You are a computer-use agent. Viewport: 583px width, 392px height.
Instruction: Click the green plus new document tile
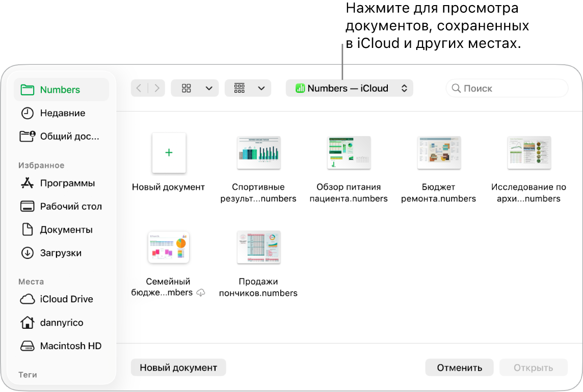coord(169,152)
